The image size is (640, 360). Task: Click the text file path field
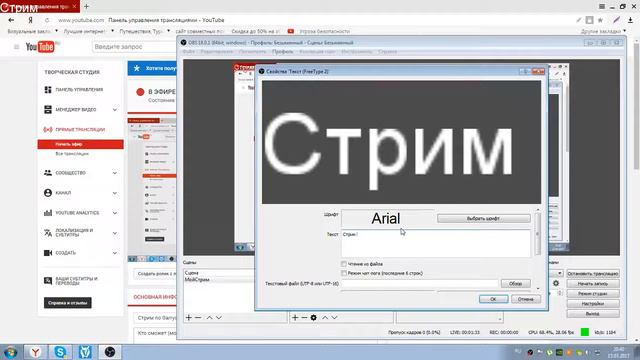[420, 284]
